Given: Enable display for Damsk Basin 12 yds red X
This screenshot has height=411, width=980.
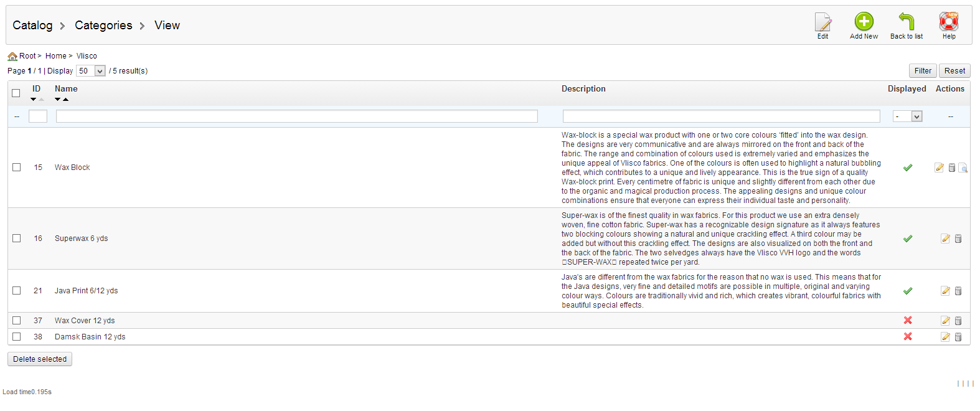Looking at the screenshot, I should tap(908, 336).
